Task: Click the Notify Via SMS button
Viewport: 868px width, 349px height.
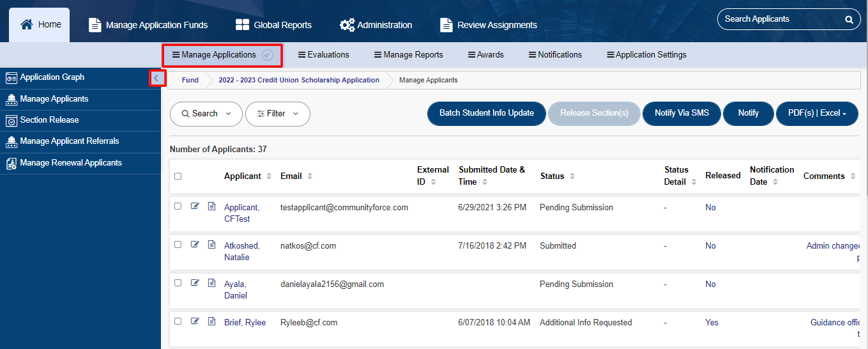Action: coord(682,113)
